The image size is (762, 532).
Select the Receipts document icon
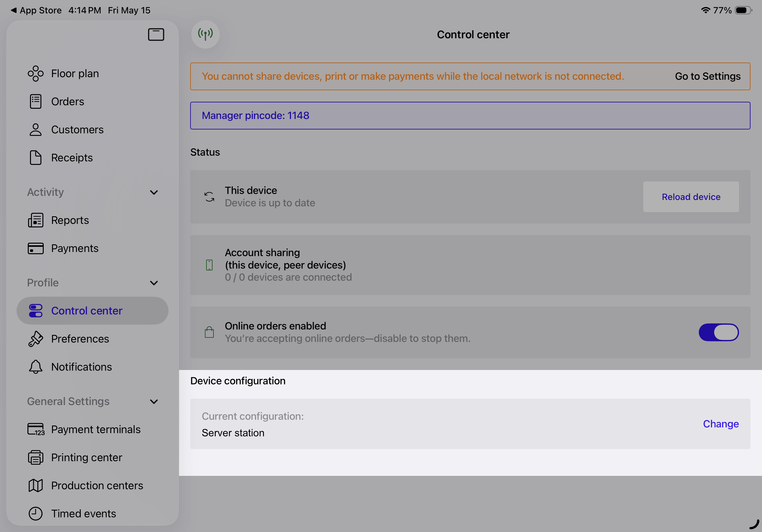coord(35,158)
